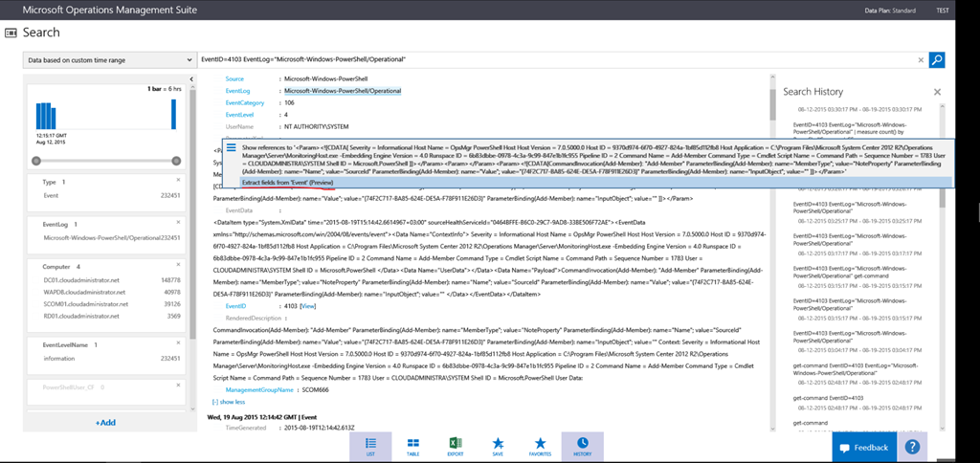Switch to Table view in bottom toolbar
This screenshot has height=463, width=980.
[412, 446]
